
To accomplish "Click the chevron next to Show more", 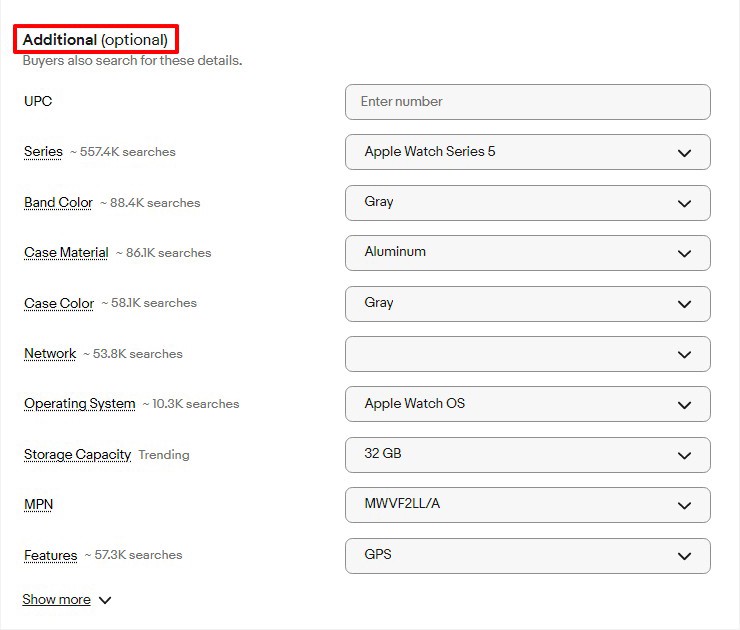I will click(x=105, y=600).
